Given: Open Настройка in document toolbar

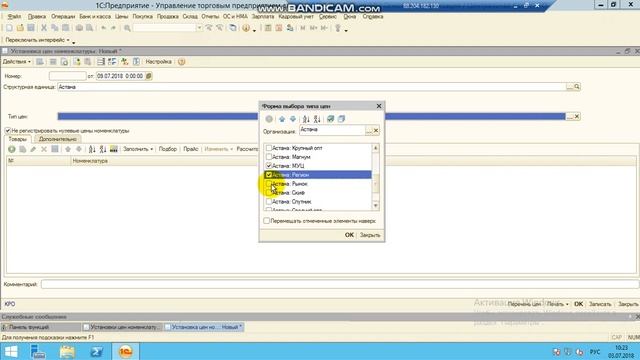Looking at the screenshot, I should click(158, 62).
